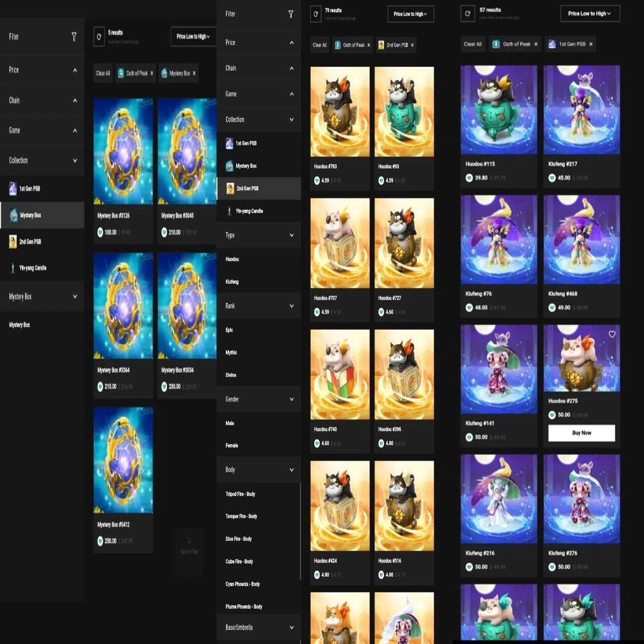Filter by Cube Fire - Body
The height and width of the screenshot is (644, 644).
(240, 562)
